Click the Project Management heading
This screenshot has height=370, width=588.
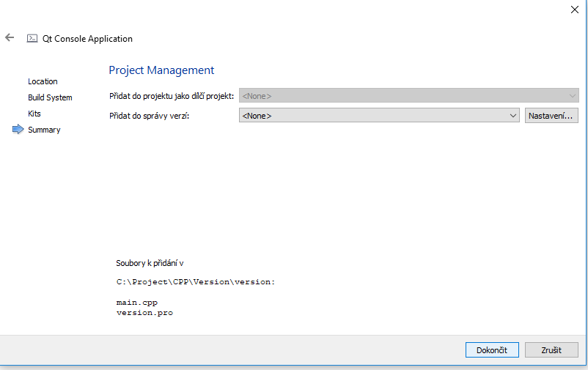point(161,70)
